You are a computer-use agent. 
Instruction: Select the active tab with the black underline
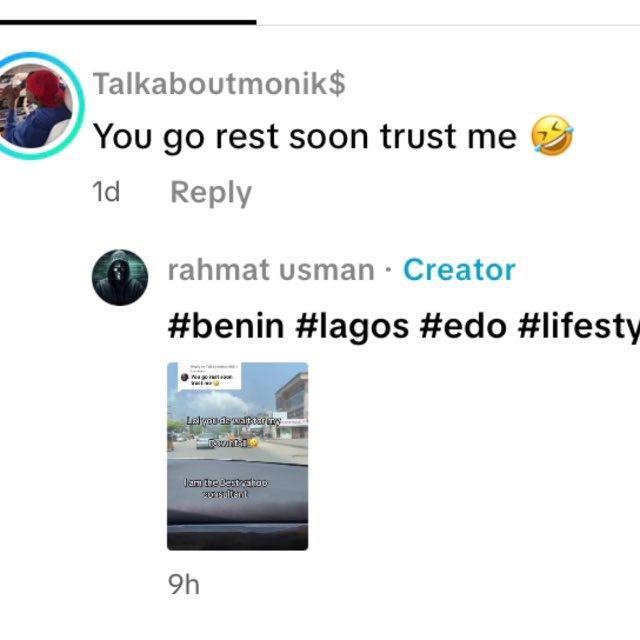[128, 22]
